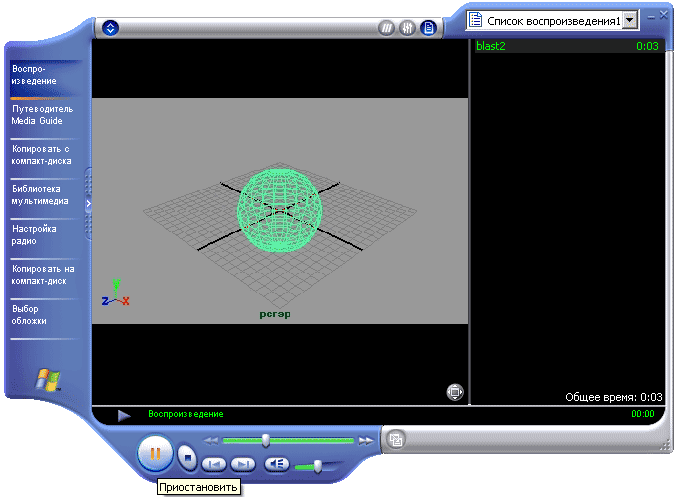Image resolution: width=678 pixels, height=497 pixels.
Task: Open the Путеводитель Media Guide tab
Action: pyautogui.click(x=43, y=114)
